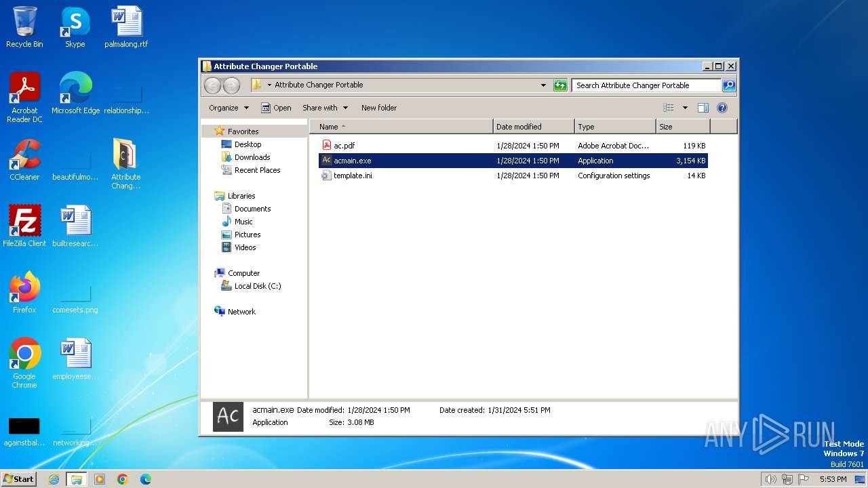Open the volume tray icon

770,479
